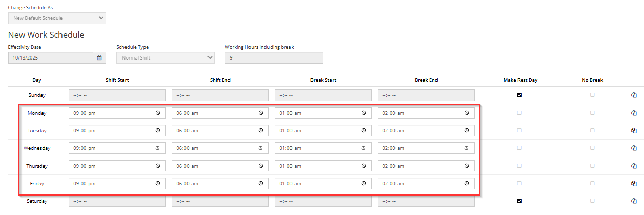Check Make Rest Day for Wednesday

519,148
